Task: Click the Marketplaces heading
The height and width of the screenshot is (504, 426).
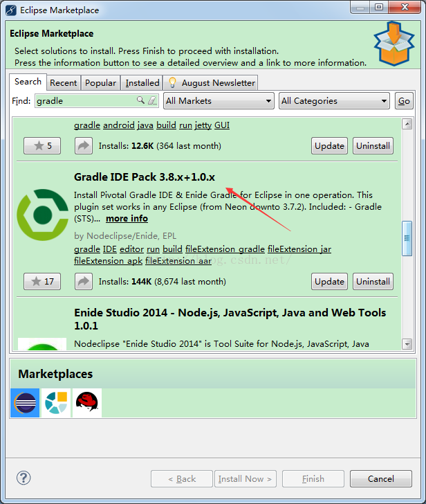Action: pos(55,374)
